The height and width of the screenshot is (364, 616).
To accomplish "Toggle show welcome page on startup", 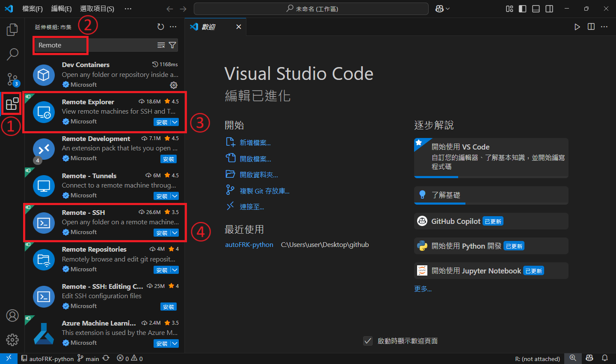I will (368, 341).
